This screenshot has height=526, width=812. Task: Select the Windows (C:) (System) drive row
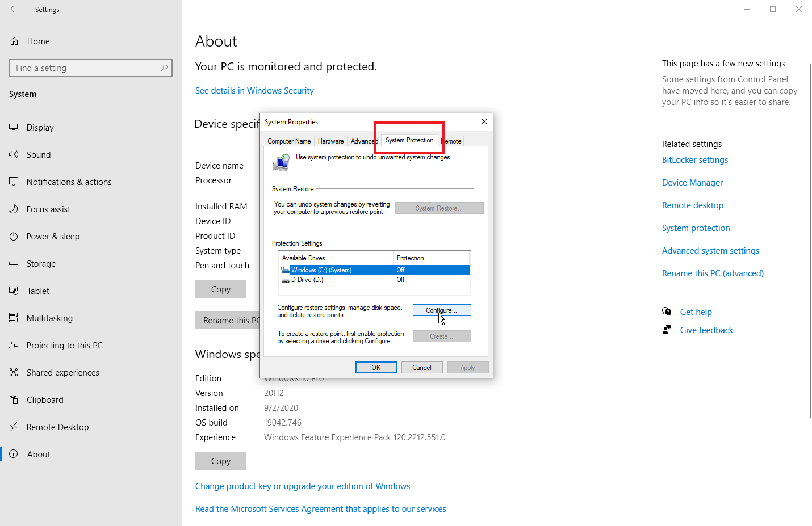point(375,270)
